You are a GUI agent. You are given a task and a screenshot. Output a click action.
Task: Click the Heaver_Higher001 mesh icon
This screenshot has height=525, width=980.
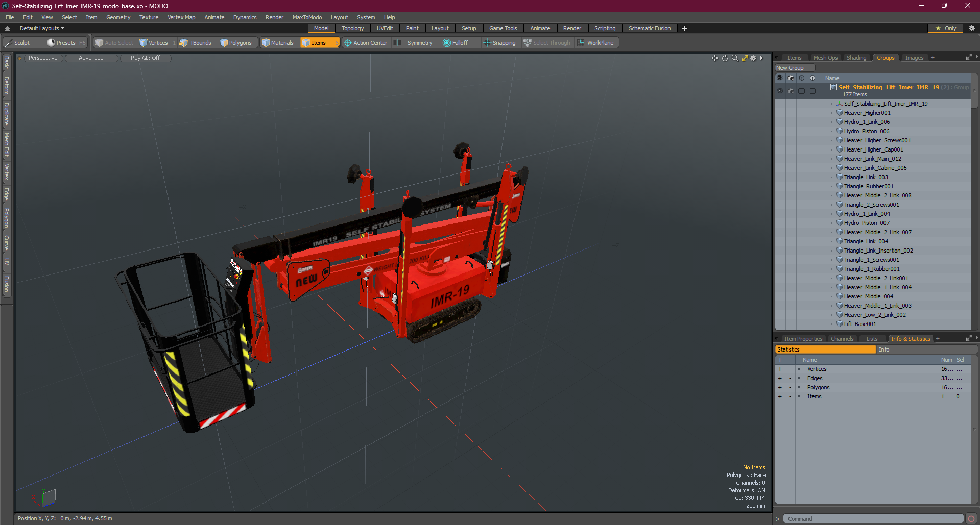pos(840,113)
